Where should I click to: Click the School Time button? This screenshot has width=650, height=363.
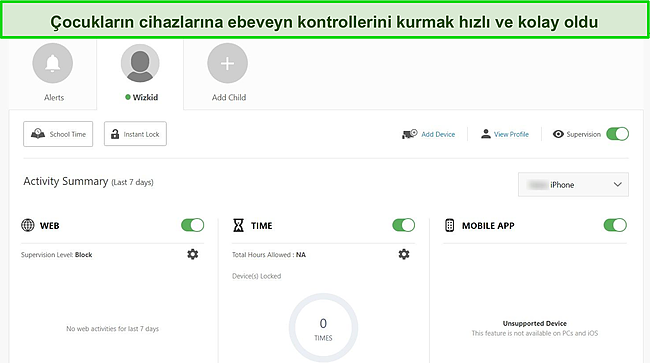58,134
